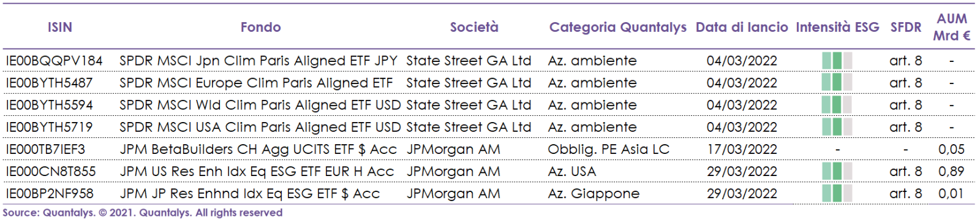Select ISIN IE000CN8T855
The width and height of the screenshot is (980, 222).
click(x=51, y=171)
